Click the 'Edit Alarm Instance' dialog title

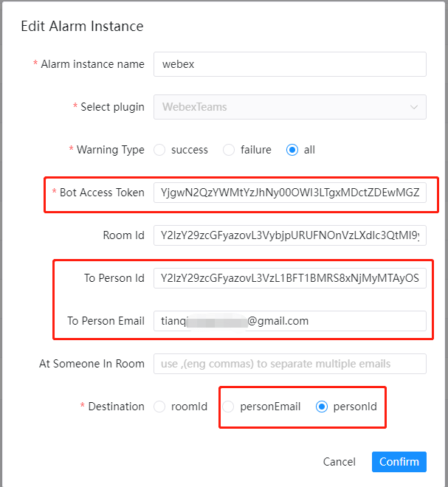(x=82, y=27)
